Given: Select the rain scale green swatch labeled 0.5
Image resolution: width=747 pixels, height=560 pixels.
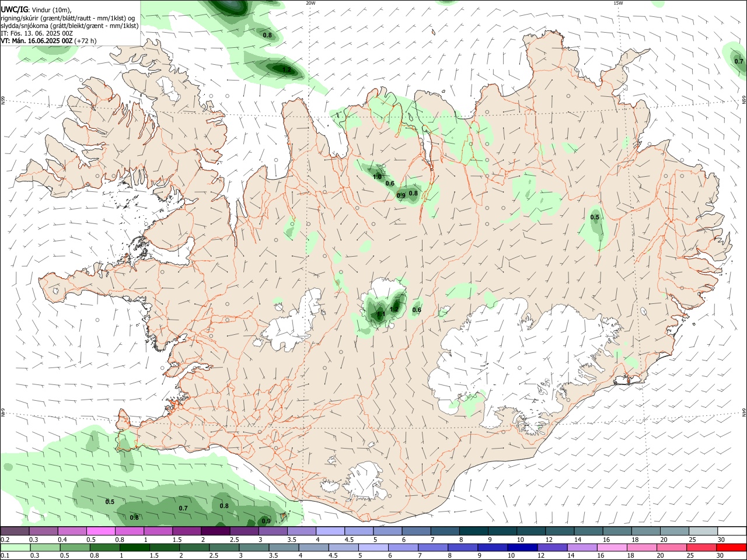Looking at the screenshot, I should click(75, 548).
